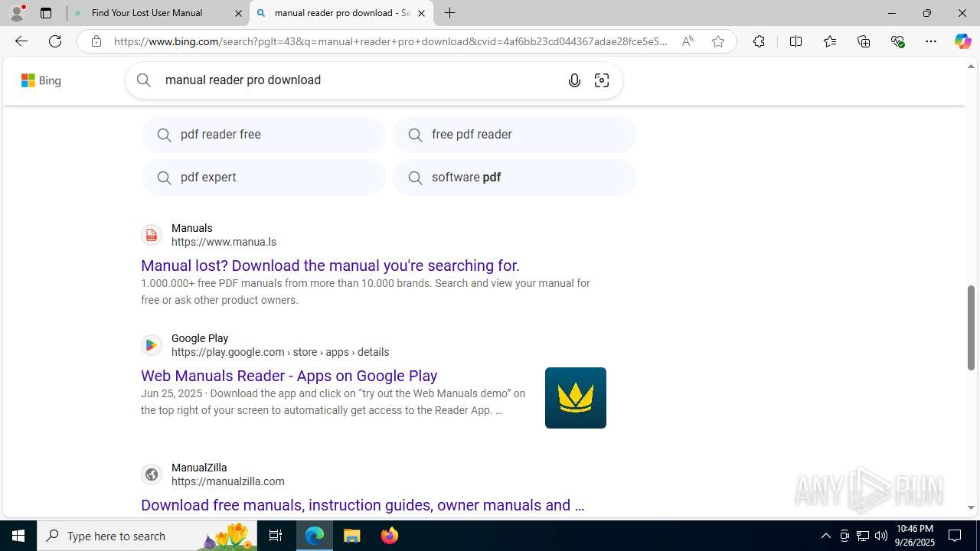Select related search pdf reader free
The height and width of the screenshot is (551, 980).
(263, 135)
